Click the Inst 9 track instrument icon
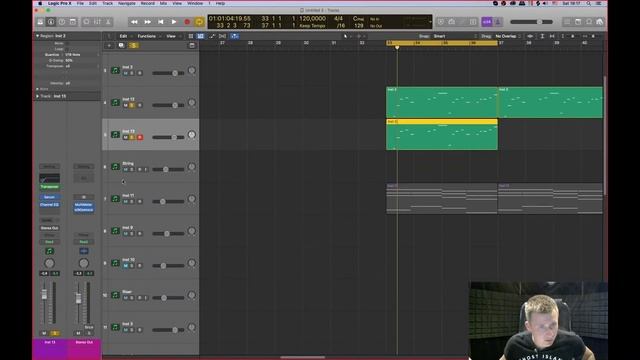Viewport: 640px width, 360px height. [x=116, y=231]
